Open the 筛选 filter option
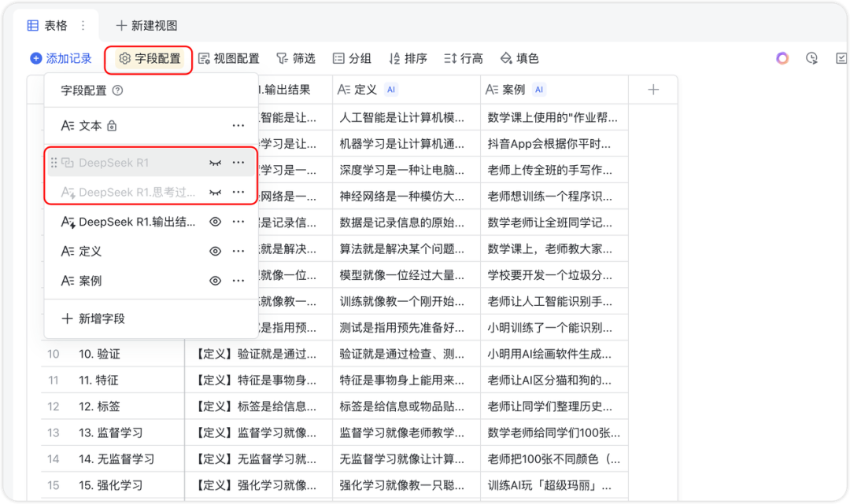850x504 pixels. point(296,58)
